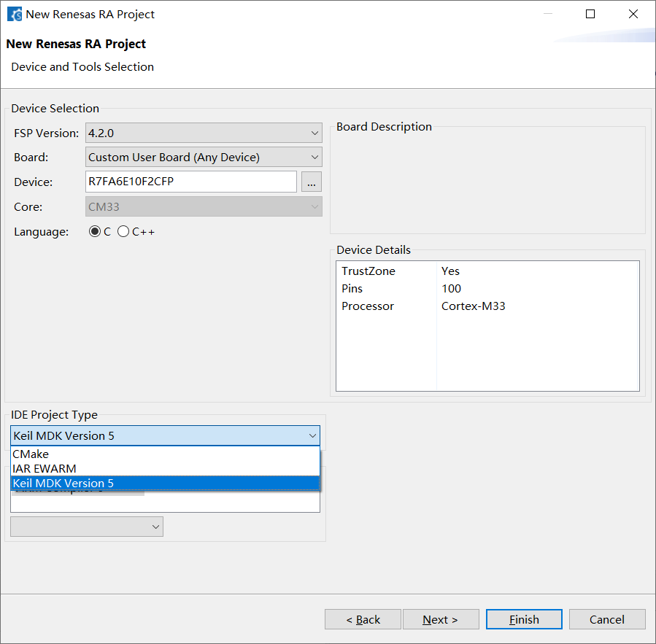Viewport: 656px width, 644px height.
Task: Click the Cancel button
Action: 607,619
